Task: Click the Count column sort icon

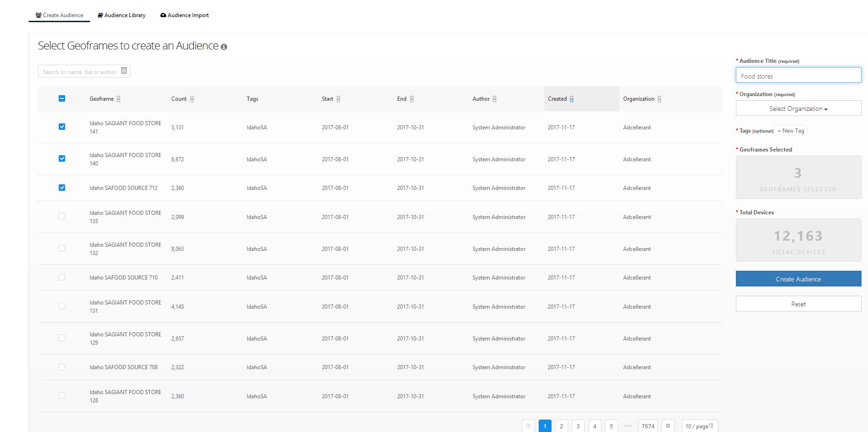Action: click(x=192, y=99)
